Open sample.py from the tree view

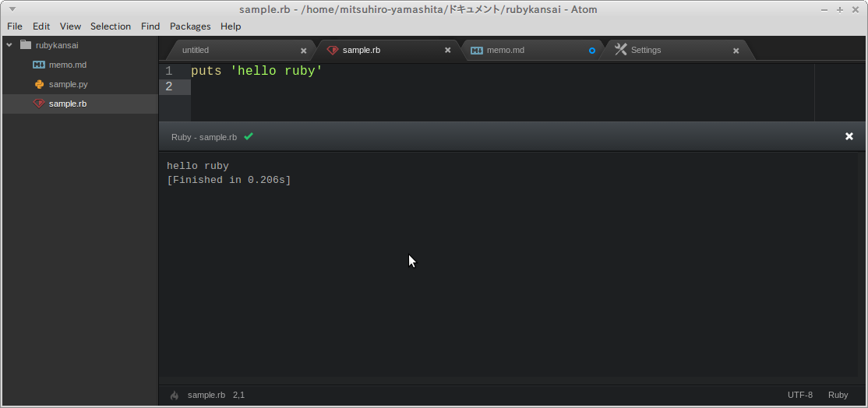(x=68, y=85)
